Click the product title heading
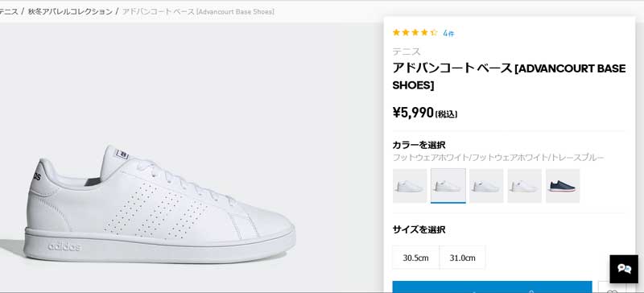The height and width of the screenshot is (293, 644). pos(509,76)
